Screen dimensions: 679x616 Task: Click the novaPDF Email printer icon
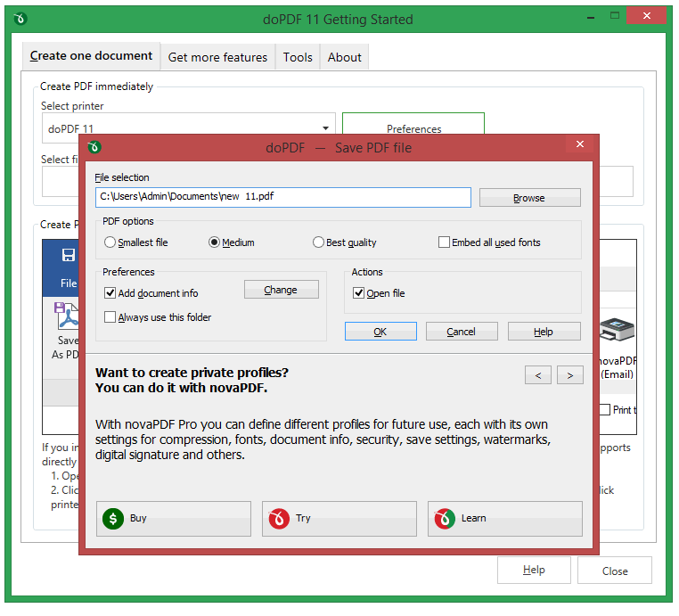[x=618, y=330]
